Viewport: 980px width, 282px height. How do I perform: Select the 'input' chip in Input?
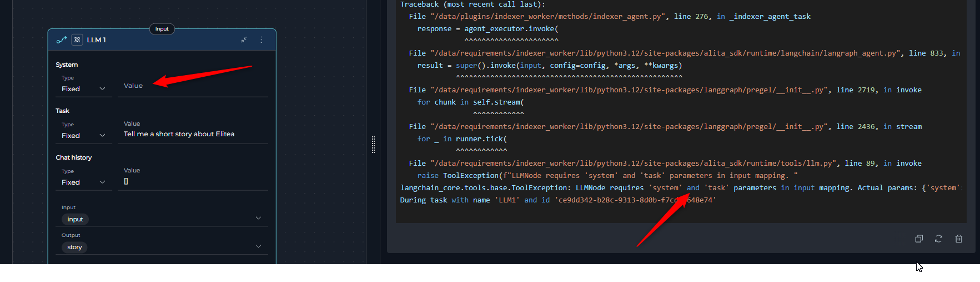(x=76, y=219)
